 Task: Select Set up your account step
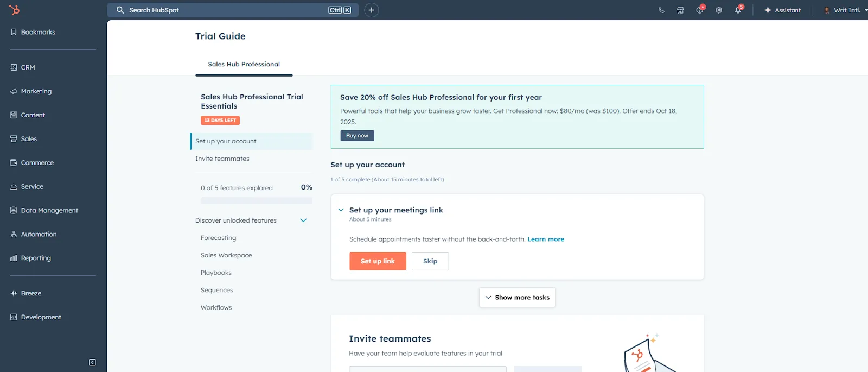pyautogui.click(x=251, y=141)
